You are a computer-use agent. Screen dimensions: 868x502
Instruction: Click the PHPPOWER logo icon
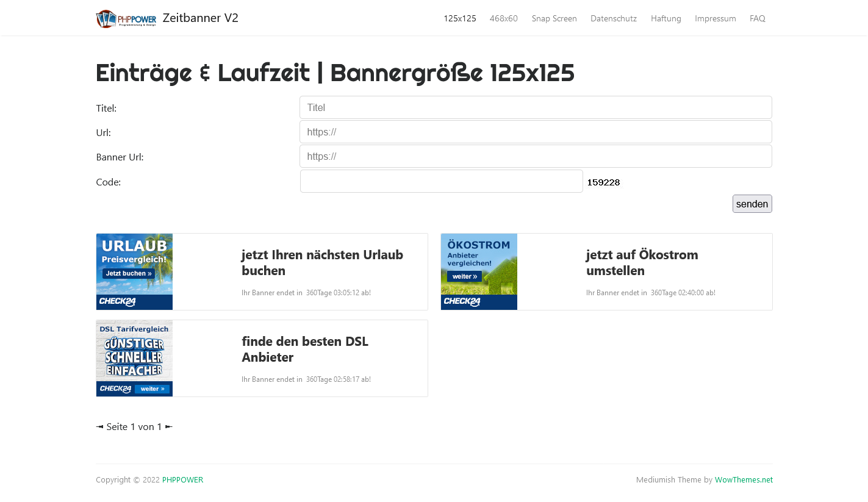[x=126, y=18]
